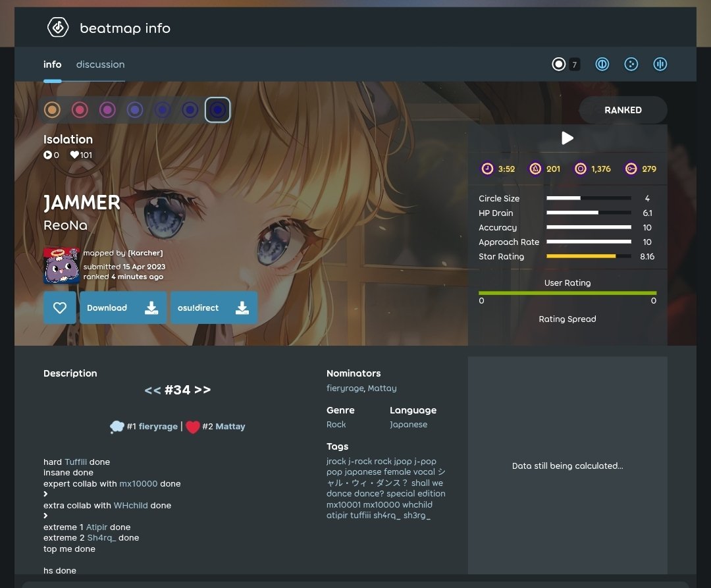Open mapper [Karcher] profile link

pos(145,253)
